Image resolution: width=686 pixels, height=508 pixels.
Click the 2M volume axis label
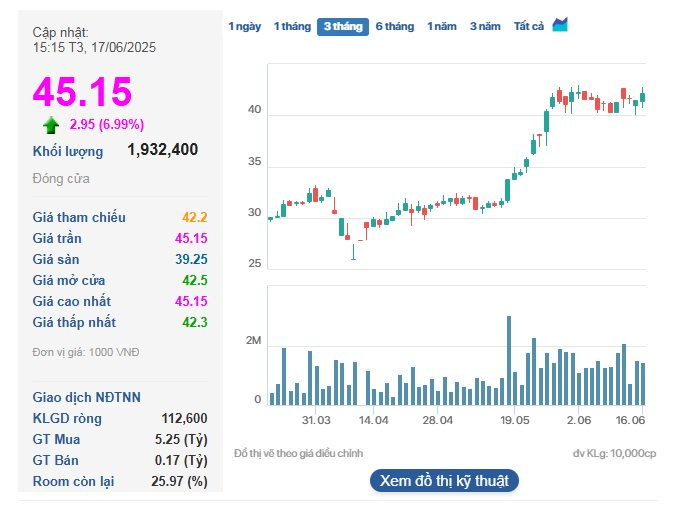pyautogui.click(x=253, y=340)
